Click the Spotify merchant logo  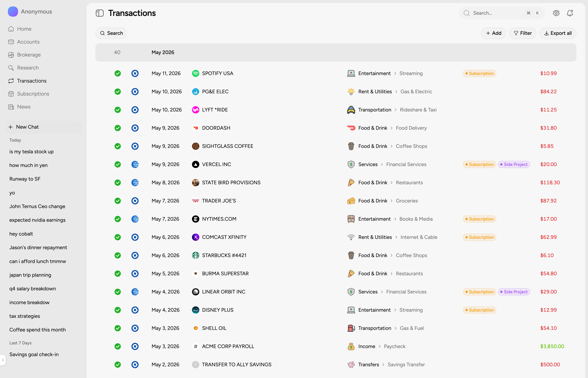tap(195, 73)
